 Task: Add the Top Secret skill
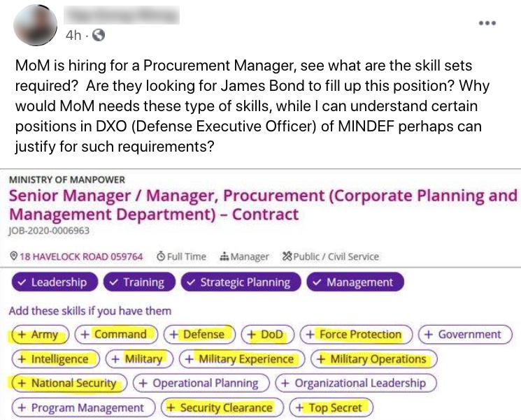pyautogui.click(x=331, y=407)
